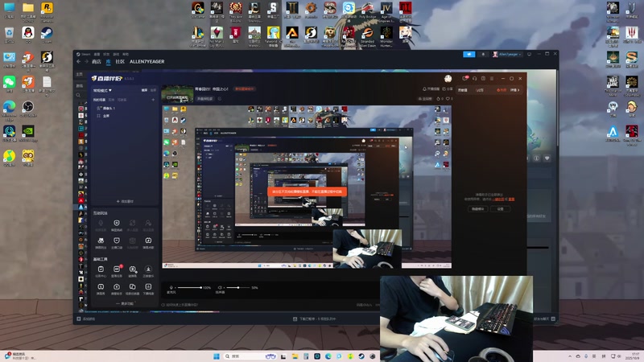Open the 基础工具 tool icon with red badge
644x362 pixels.
(117, 269)
